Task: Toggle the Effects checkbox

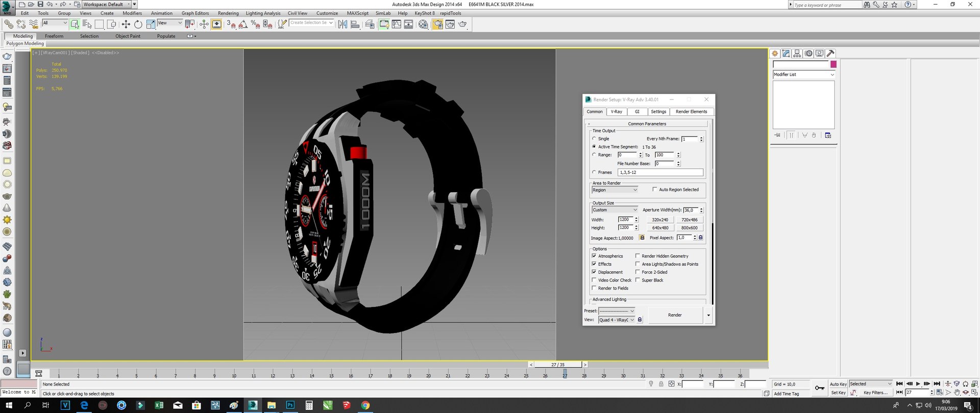Action: (x=594, y=264)
